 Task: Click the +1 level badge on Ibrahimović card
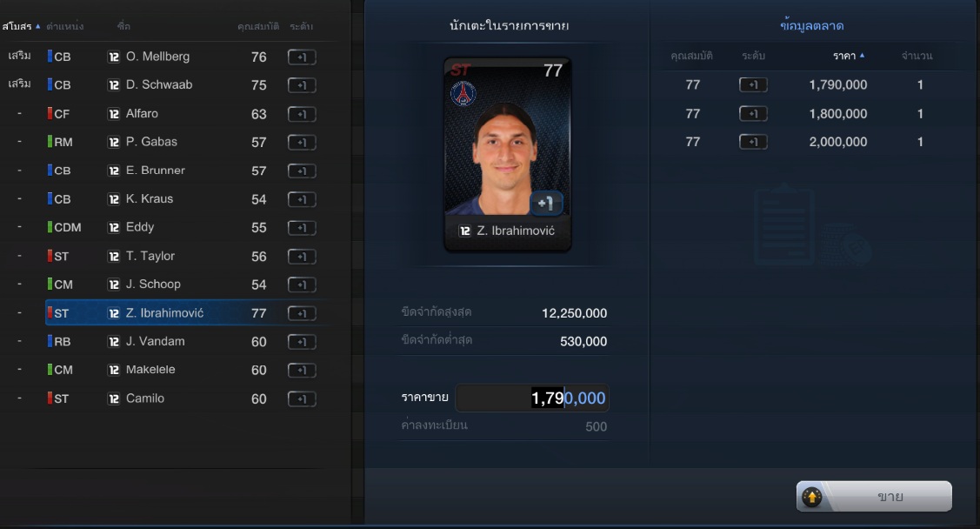tap(545, 203)
